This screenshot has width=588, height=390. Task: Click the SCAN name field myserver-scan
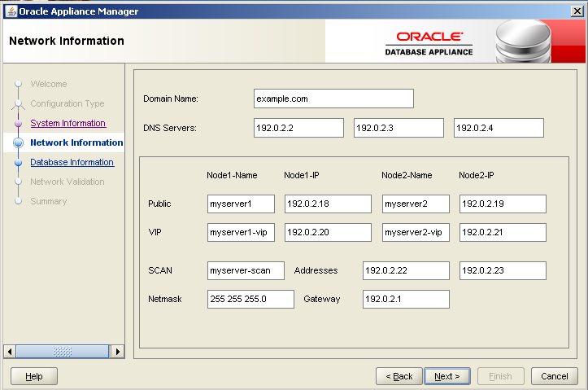pos(246,270)
